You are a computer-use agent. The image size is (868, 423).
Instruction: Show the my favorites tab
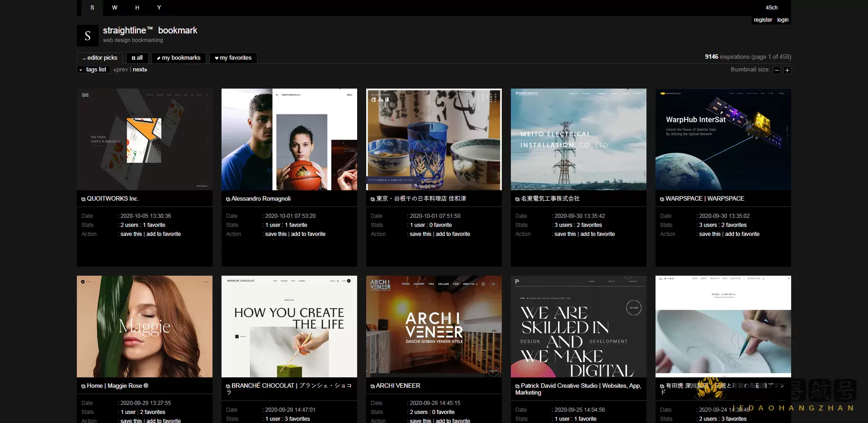point(233,58)
